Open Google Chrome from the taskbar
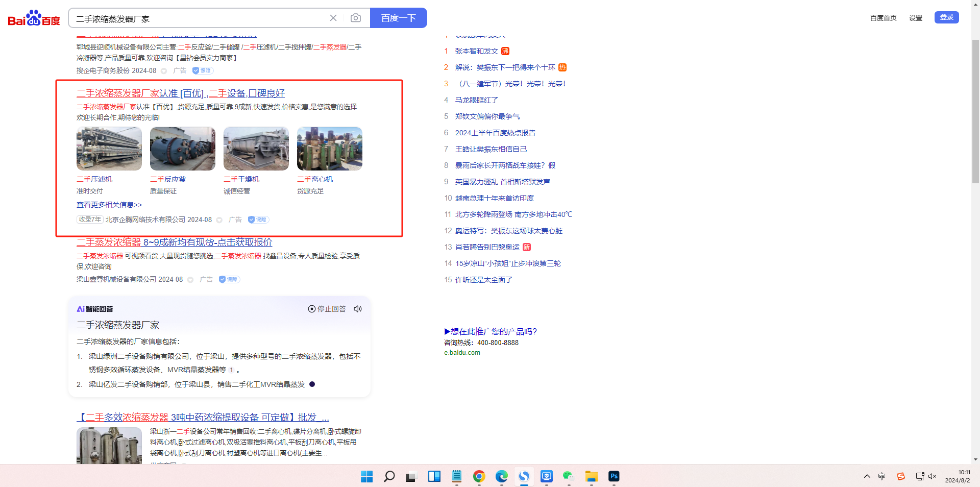The height and width of the screenshot is (487, 980). (x=479, y=476)
